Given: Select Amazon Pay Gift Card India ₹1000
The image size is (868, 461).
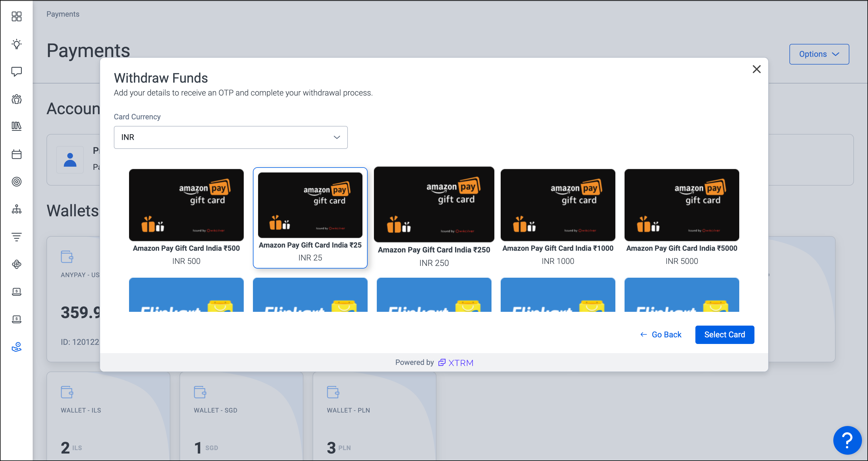Looking at the screenshot, I should point(558,217).
